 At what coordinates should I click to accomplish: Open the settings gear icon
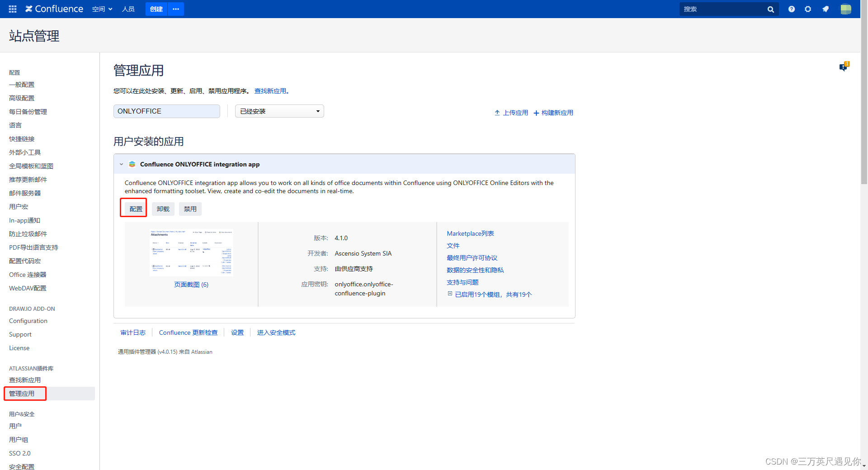808,9
